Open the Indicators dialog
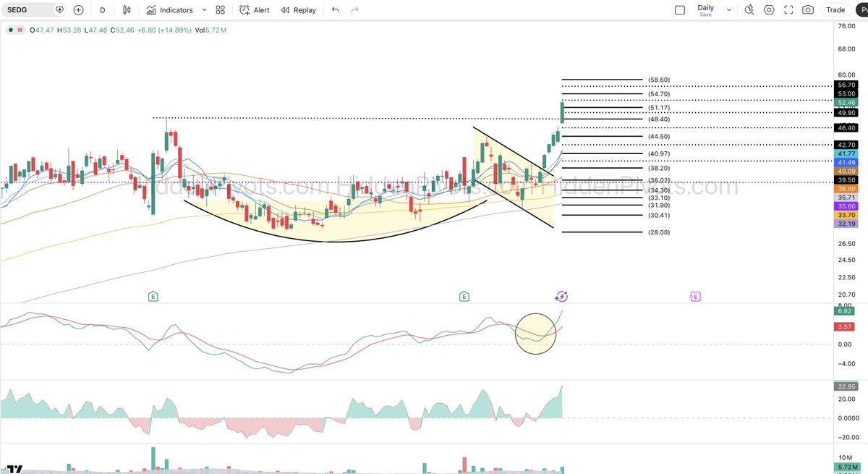Image resolution: width=868 pixels, height=474 pixels. tap(169, 10)
